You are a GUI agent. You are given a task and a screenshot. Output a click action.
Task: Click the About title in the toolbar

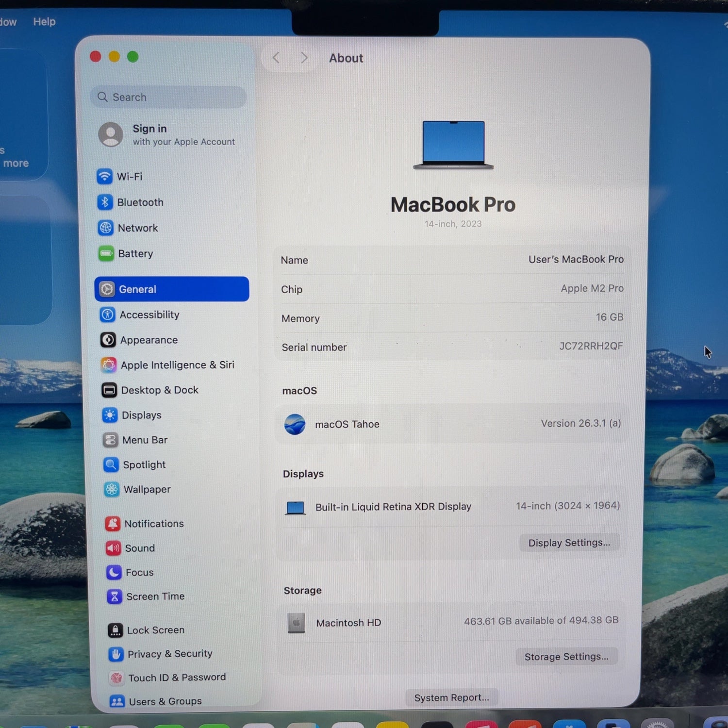[346, 58]
